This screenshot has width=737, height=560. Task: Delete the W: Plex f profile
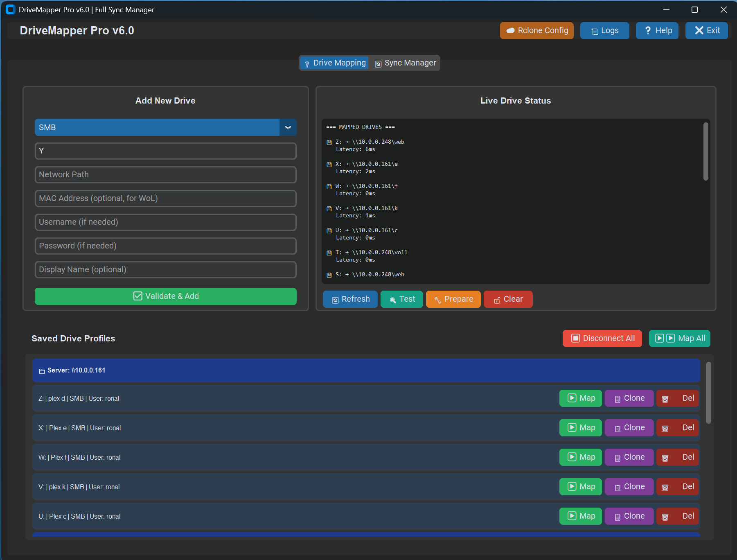click(678, 457)
